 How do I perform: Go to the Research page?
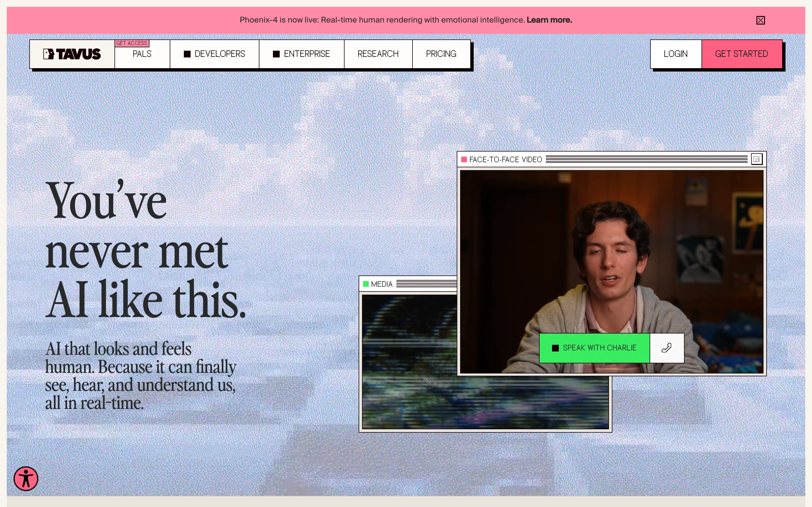(378, 54)
